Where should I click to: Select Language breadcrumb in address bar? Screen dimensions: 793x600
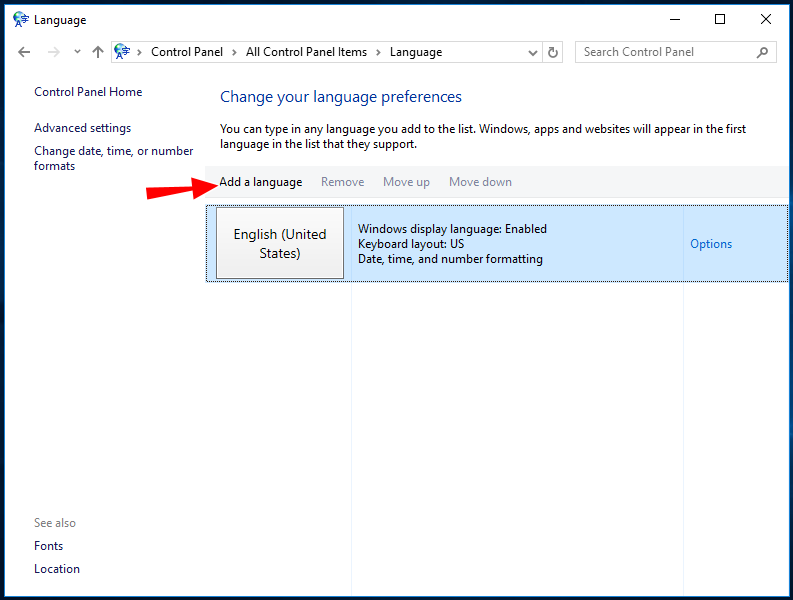(x=416, y=52)
